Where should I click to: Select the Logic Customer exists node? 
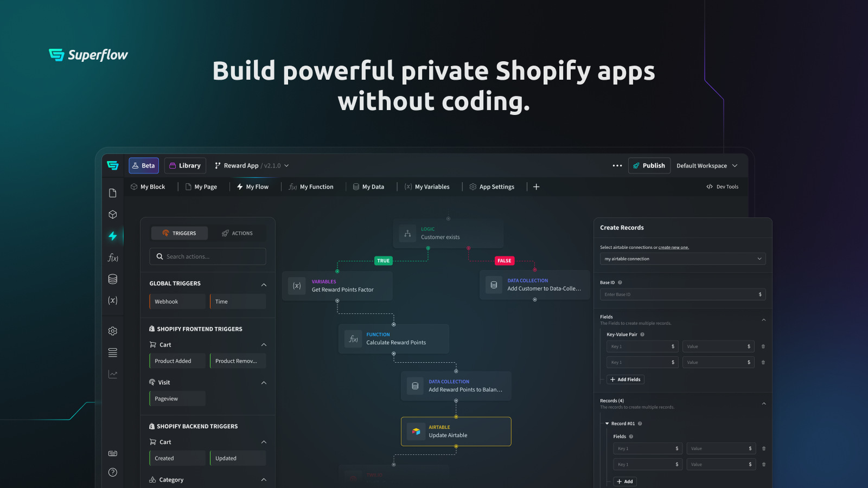point(448,234)
